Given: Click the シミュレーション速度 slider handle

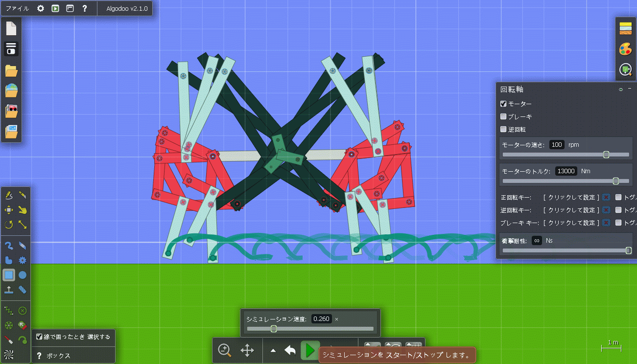Looking at the screenshot, I should 274,329.
